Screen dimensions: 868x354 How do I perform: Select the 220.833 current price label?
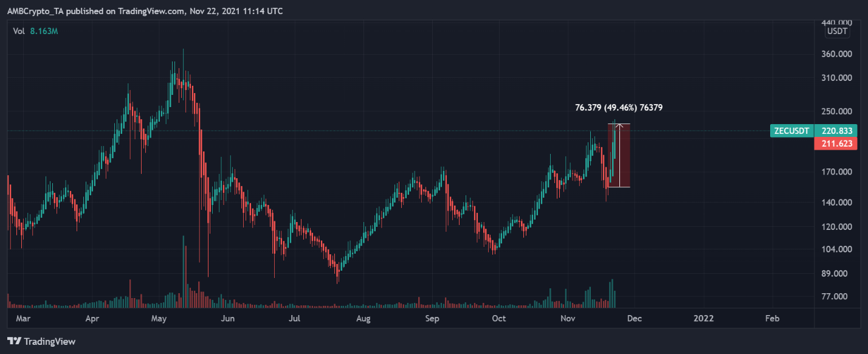pyautogui.click(x=837, y=131)
